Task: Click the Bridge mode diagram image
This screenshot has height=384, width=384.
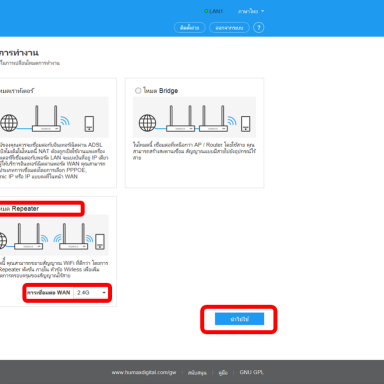Action: [194, 117]
